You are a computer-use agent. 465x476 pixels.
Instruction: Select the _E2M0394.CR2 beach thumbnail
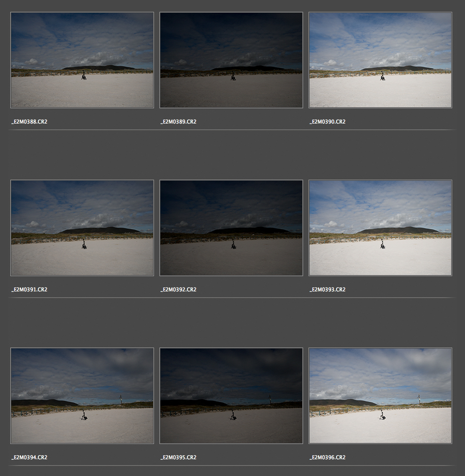(x=82, y=396)
